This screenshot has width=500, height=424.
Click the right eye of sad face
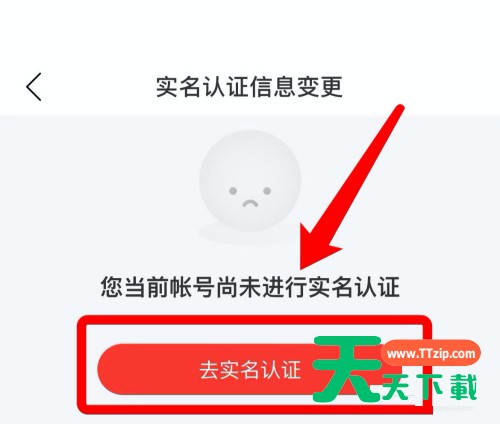267,191
